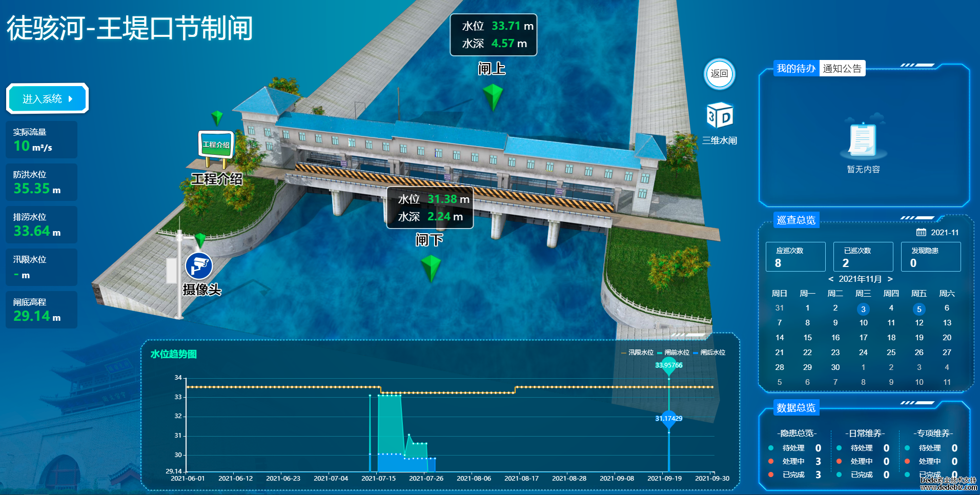Open the 已巡次数 count card
This screenshot has height=495, width=980.
point(863,257)
